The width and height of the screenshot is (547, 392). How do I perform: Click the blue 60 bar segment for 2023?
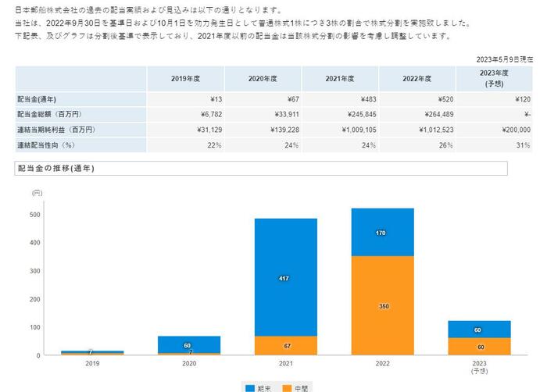(480, 330)
